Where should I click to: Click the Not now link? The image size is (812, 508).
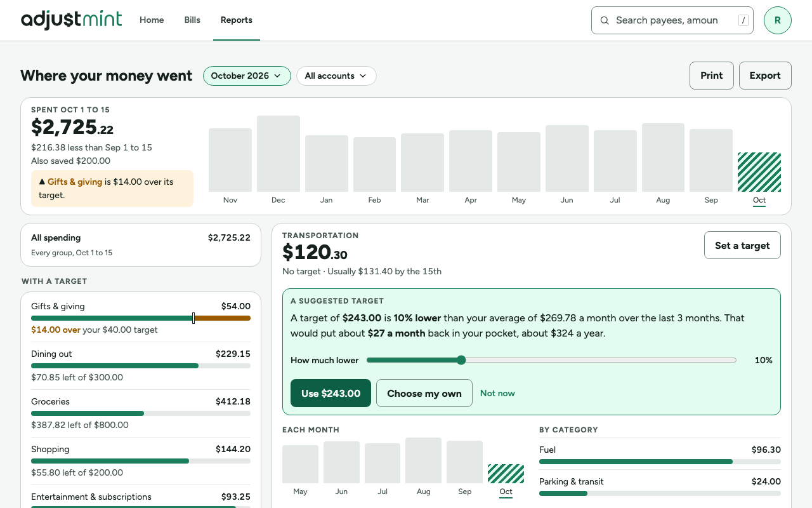pyautogui.click(x=497, y=393)
